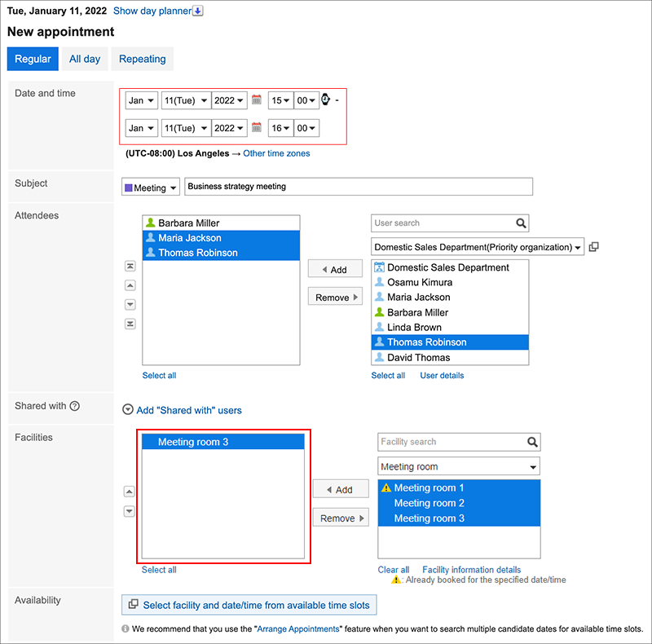This screenshot has height=644, width=652.
Task: Open Other time zones link
Action: 276,153
